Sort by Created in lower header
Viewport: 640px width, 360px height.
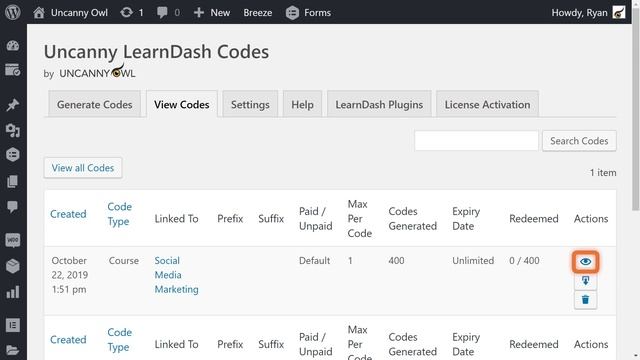(68, 340)
